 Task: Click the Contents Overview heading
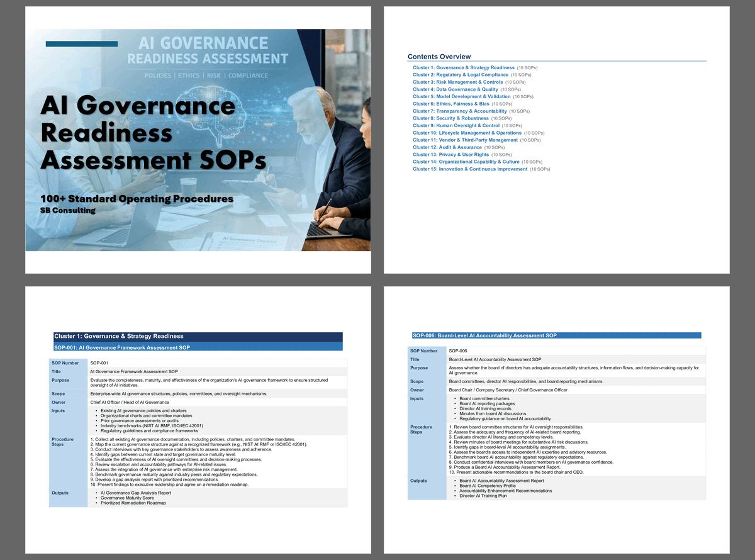click(x=439, y=57)
